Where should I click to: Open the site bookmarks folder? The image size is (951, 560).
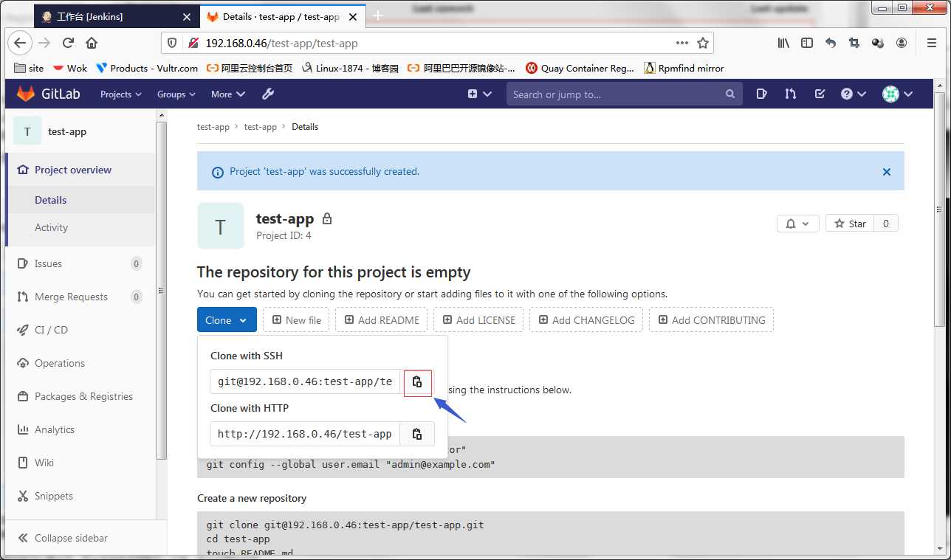click(30, 68)
